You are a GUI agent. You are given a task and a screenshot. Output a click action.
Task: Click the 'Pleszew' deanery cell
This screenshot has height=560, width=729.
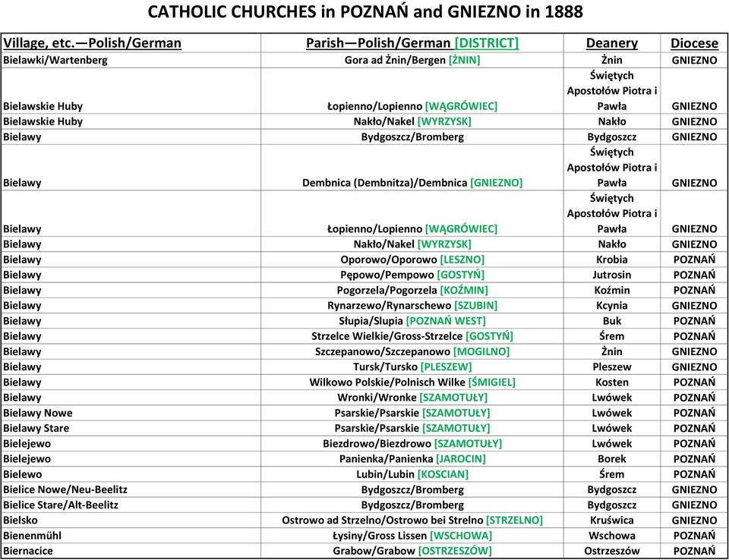coord(612,367)
